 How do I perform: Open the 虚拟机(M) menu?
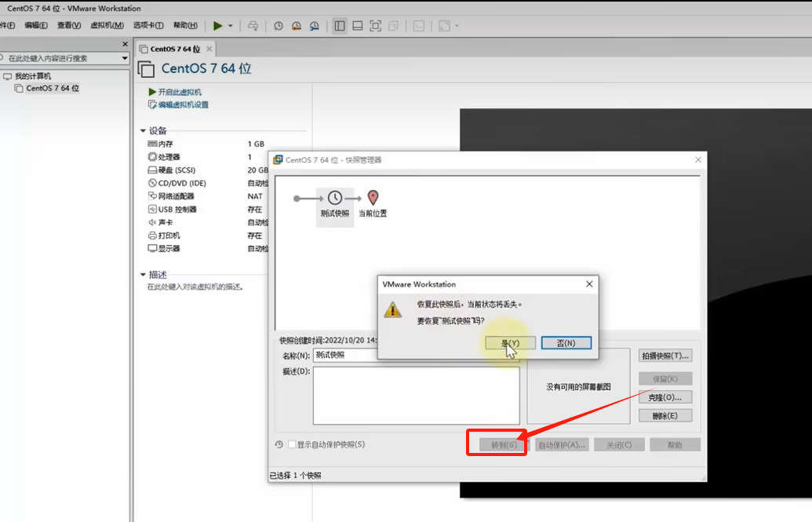click(x=107, y=25)
